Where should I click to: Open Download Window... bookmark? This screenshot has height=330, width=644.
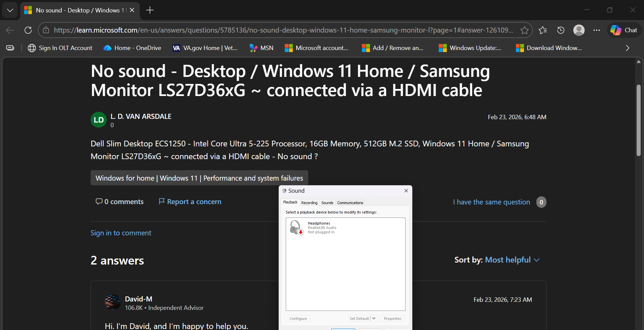click(x=549, y=48)
